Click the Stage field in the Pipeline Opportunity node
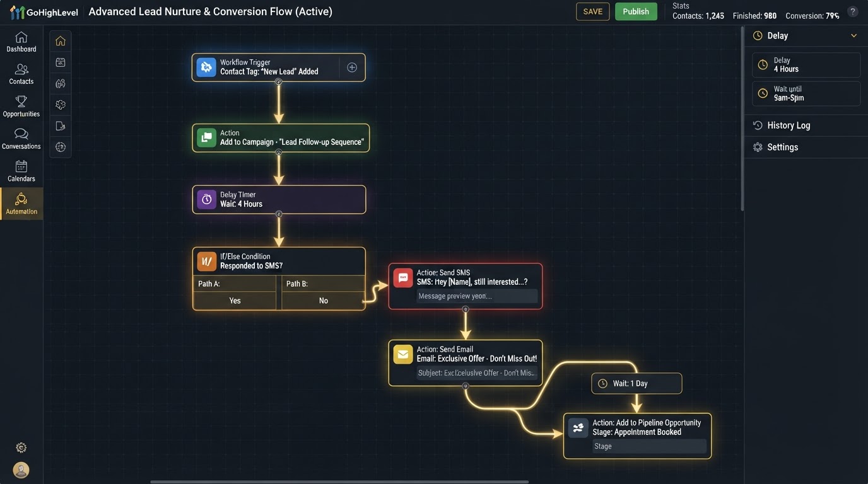Image resolution: width=868 pixels, height=484 pixels. pyautogui.click(x=648, y=446)
